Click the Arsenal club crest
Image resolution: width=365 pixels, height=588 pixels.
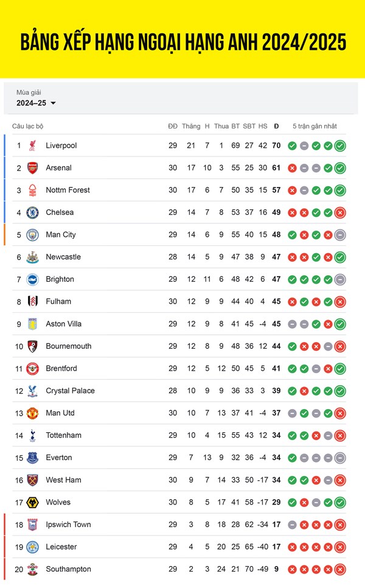[x=33, y=167]
